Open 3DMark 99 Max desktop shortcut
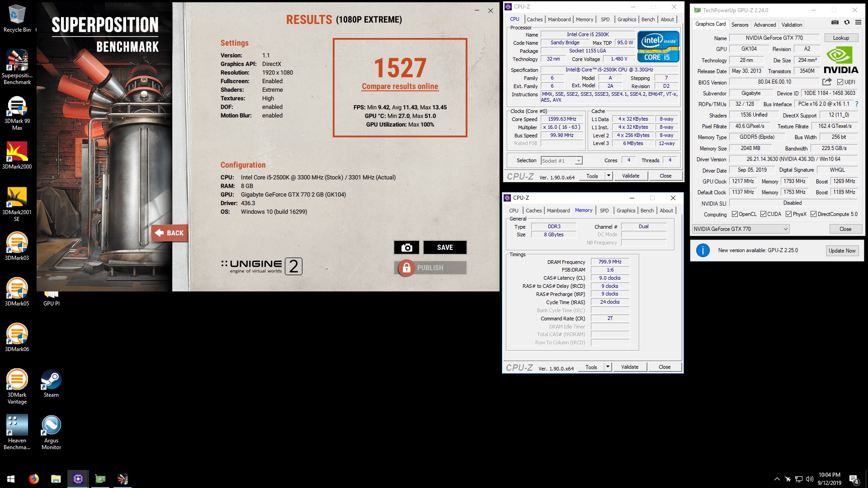Viewport: 868px width, 488px height. 17,113
